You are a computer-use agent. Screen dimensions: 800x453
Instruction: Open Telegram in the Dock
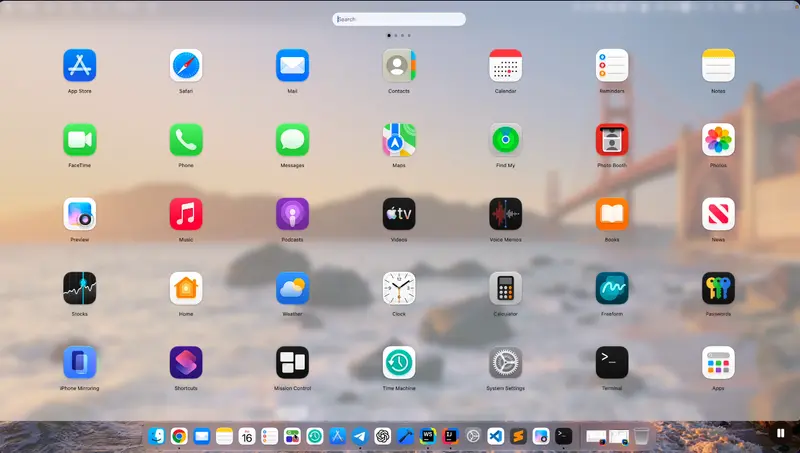(360, 436)
